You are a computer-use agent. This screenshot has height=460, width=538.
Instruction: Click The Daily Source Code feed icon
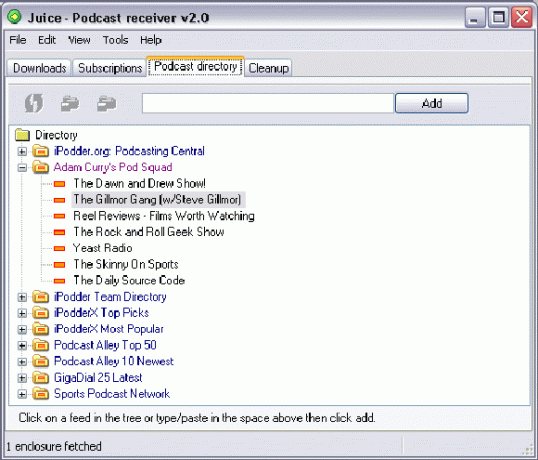[59, 281]
